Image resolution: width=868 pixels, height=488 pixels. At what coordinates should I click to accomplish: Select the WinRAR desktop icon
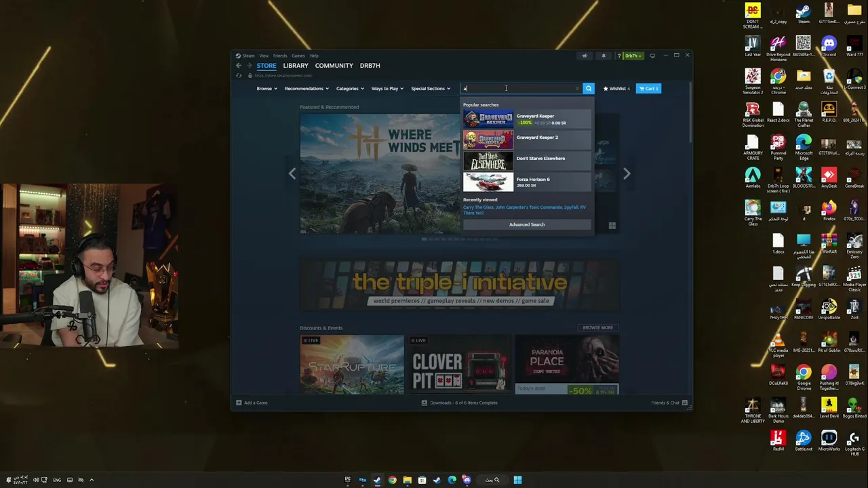click(x=829, y=243)
